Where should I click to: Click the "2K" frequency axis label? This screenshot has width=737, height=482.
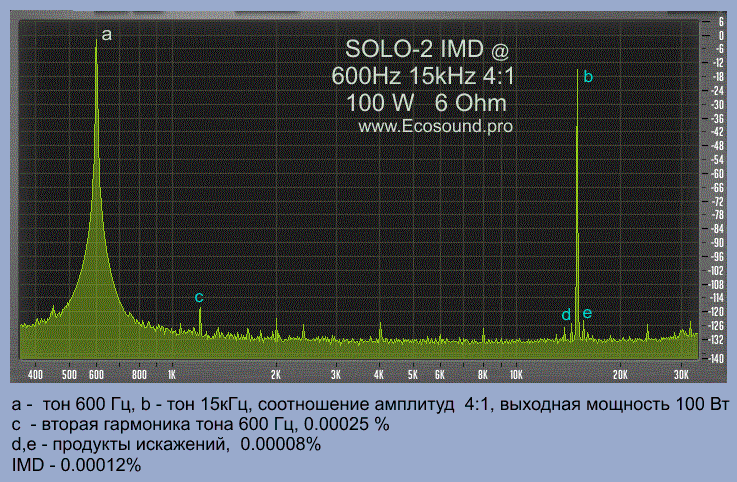276,375
